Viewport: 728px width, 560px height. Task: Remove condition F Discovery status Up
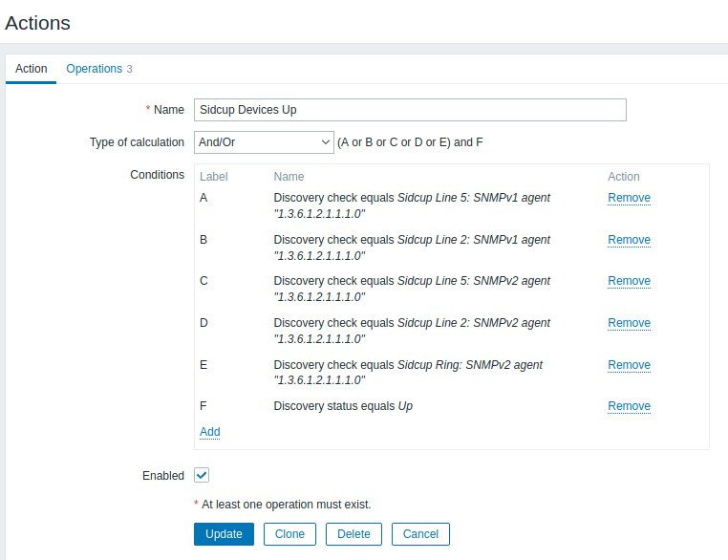point(629,406)
